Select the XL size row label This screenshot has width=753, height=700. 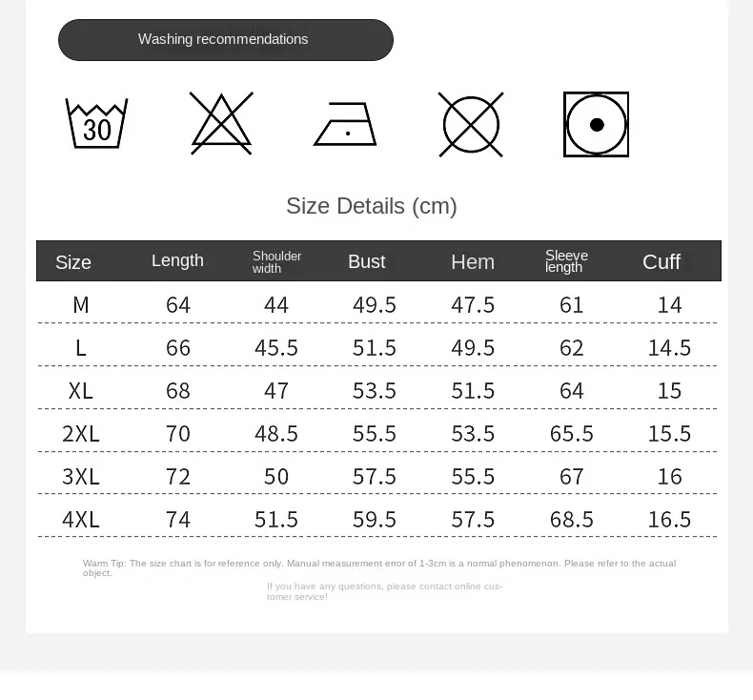81,391
